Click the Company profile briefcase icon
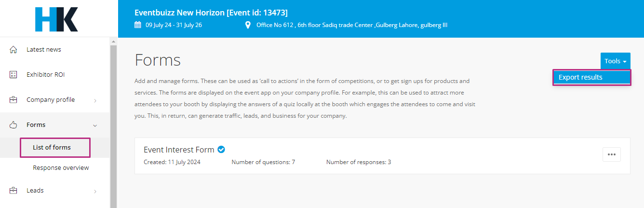The image size is (644, 208). [13, 100]
